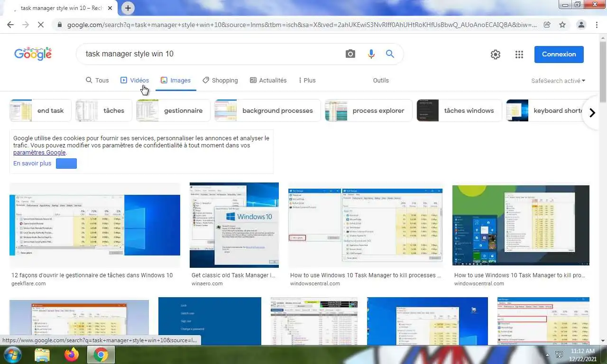The width and height of the screenshot is (607, 364).
Task: Open the Outils options
Action: tap(381, 81)
